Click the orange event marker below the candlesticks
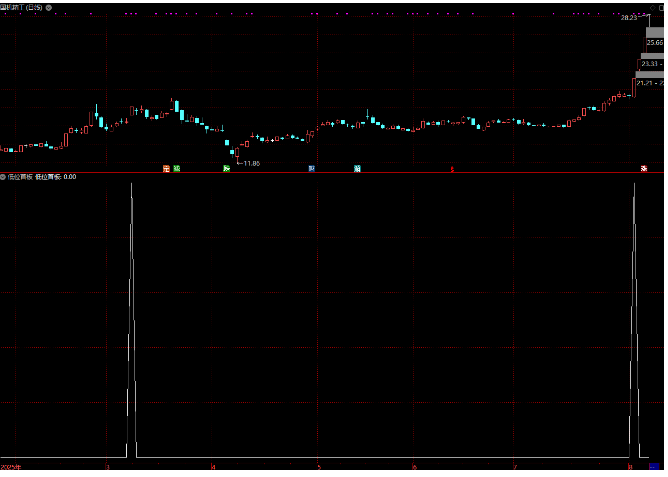This screenshot has height=477, width=668. (x=166, y=169)
